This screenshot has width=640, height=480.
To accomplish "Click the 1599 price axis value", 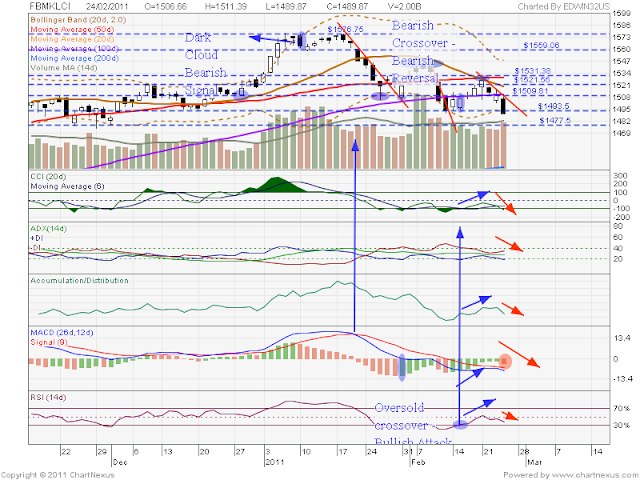I will tap(622, 13).
